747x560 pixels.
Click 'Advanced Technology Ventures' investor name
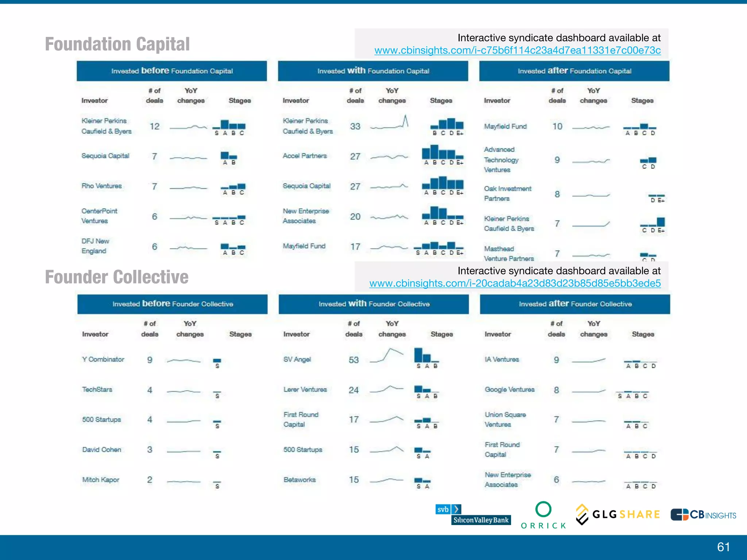pyautogui.click(x=502, y=160)
